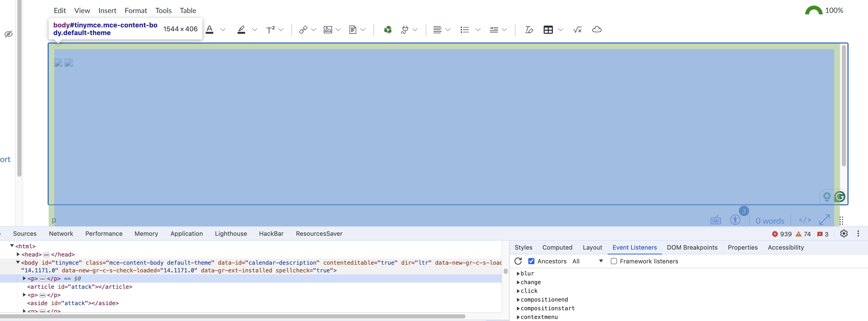The width and height of the screenshot is (868, 321).
Task: Switch to the Sources tab
Action: pyautogui.click(x=25, y=233)
